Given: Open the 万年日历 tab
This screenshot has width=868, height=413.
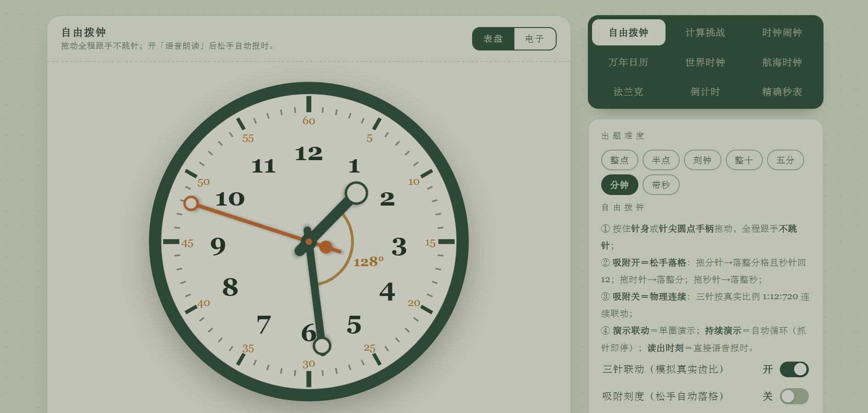Looking at the screenshot, I should (x=628, y=62).
